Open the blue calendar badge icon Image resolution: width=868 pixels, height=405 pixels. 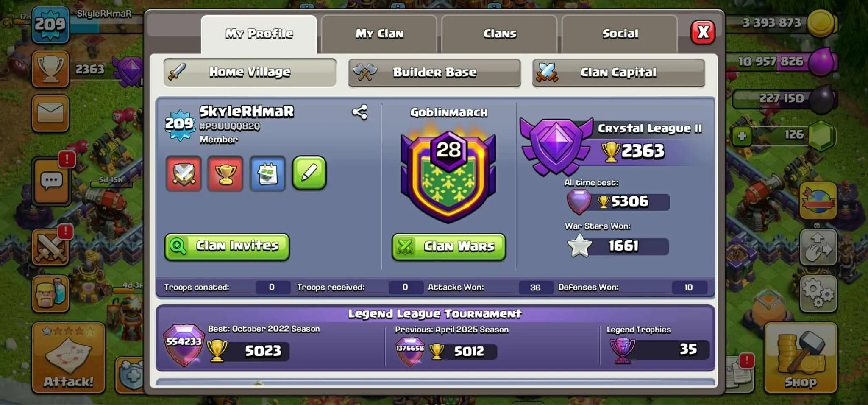[x=267, y=173]
